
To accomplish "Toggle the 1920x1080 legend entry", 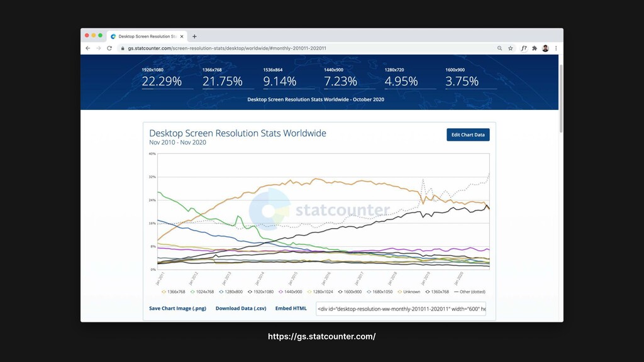I will tap(261, 292).
